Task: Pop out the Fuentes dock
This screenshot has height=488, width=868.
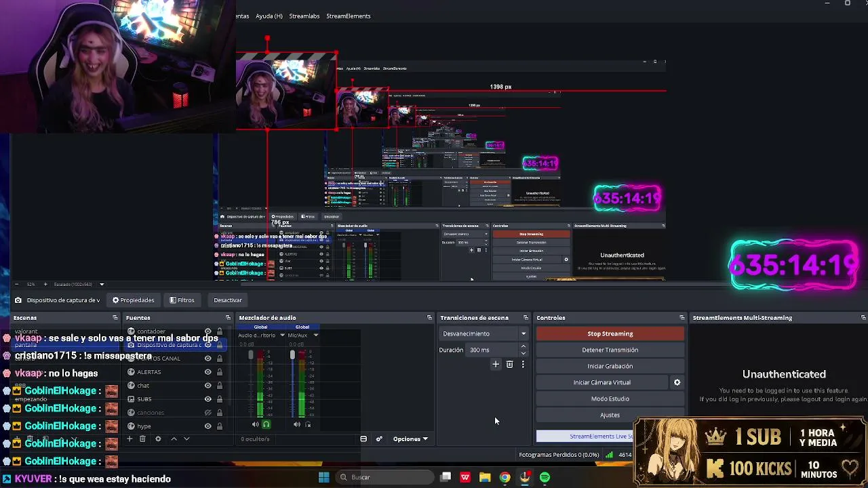Action: 228,317
